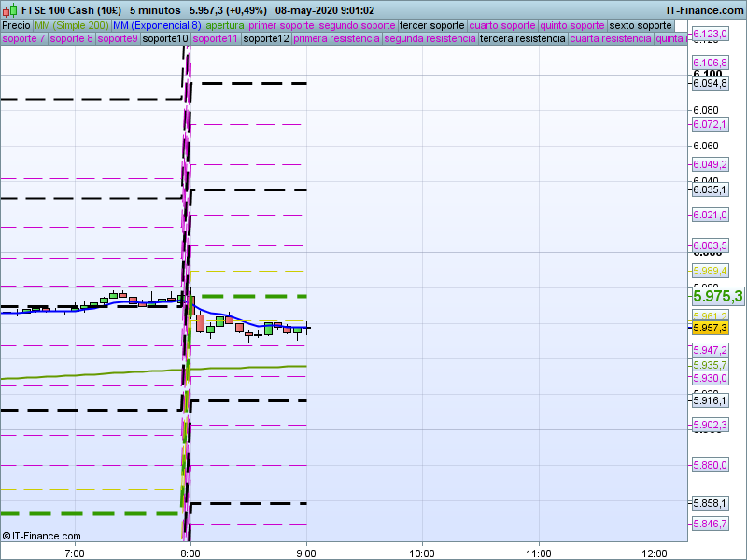Image resolution: width=747 pixels, height=560 pixels.
Task: Click the 6.123,0 price level tag
Action: [x=710, y=34]
